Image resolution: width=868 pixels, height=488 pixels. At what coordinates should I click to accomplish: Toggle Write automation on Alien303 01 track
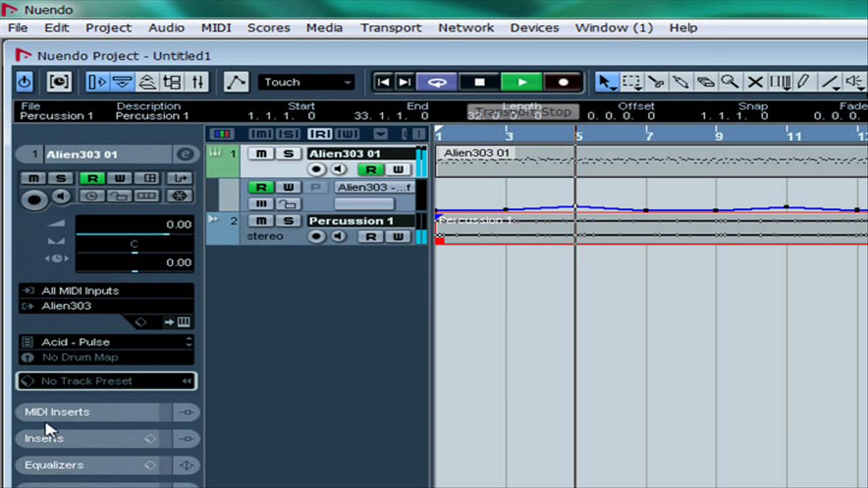(x=397, y=169)
